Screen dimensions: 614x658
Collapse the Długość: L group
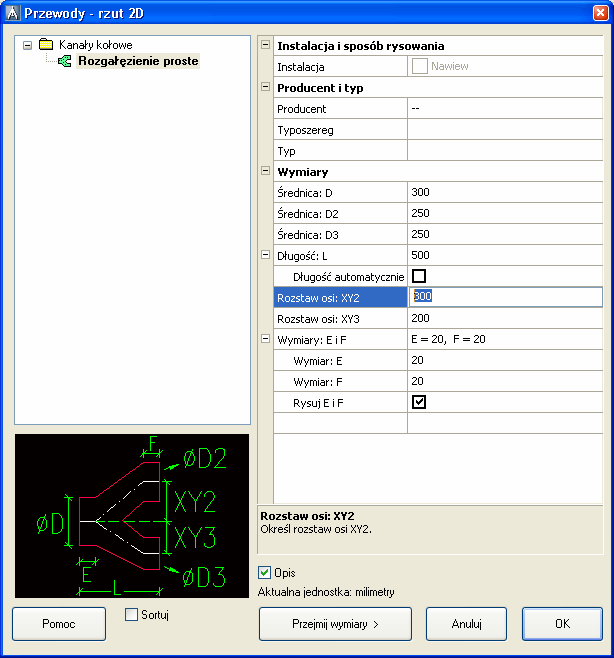(x=265, y=255)
